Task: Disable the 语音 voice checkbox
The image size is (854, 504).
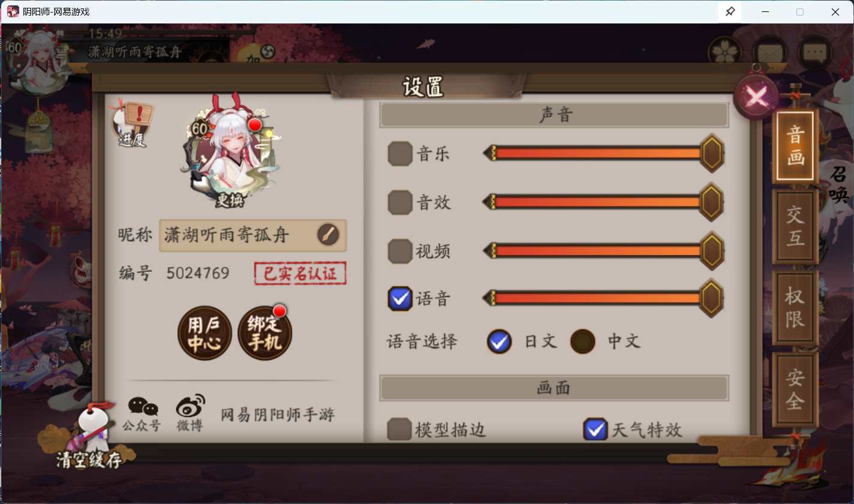Action: [x=400, y=298]
